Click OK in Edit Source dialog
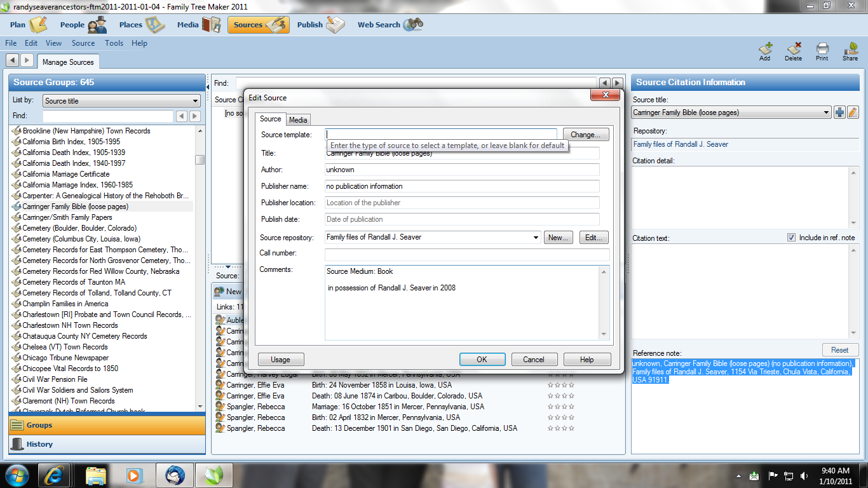The width and height of the screenshot is (868, 488). click(482, 359)
